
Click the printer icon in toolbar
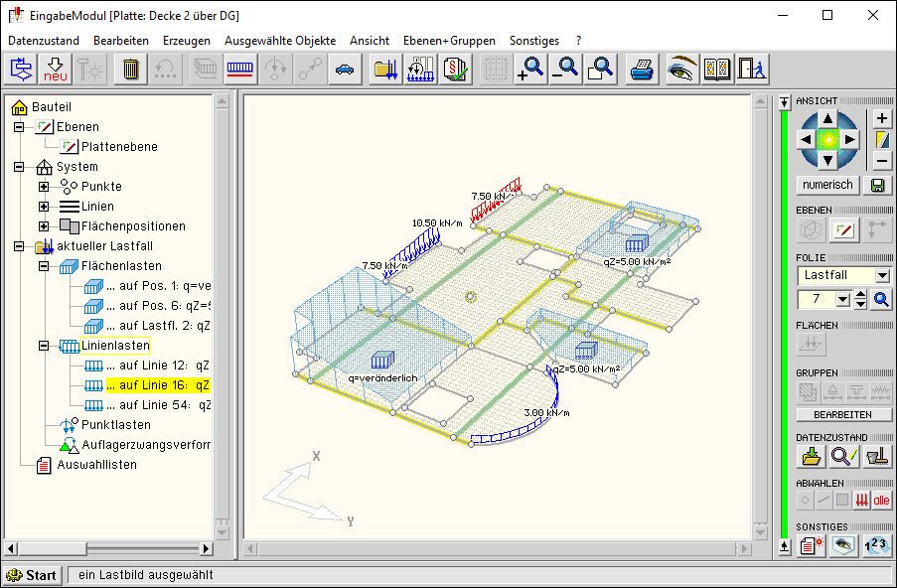(x=643, y=69)
